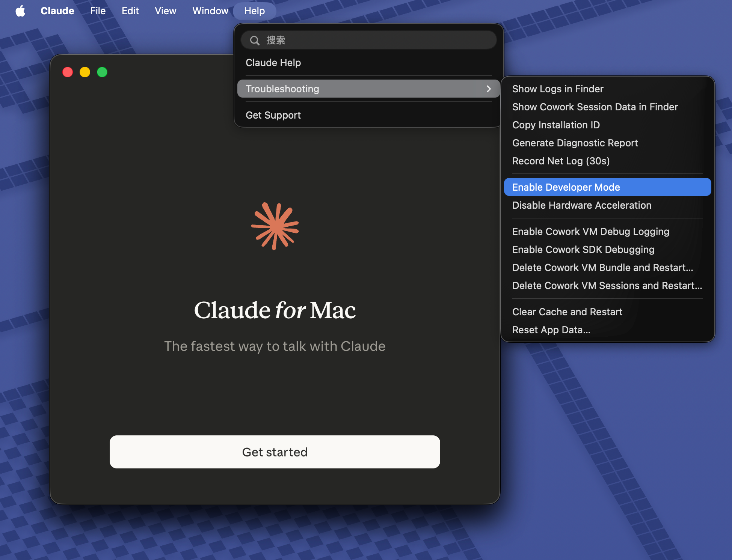Click the Troubleshooting submenu arrow chevron
Image resolution: width=732 pixels, height=560 pixels.
489,89
